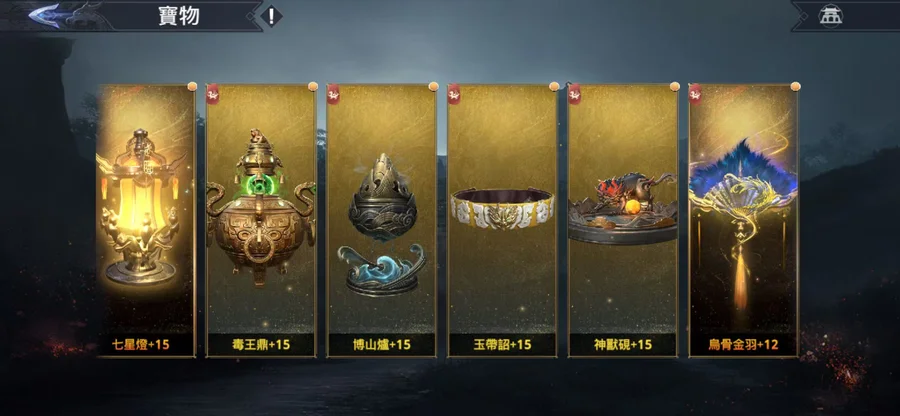This screenshot has width=900, height=416.
Task: Open the exclamation info icon
Action: point(271,16)
